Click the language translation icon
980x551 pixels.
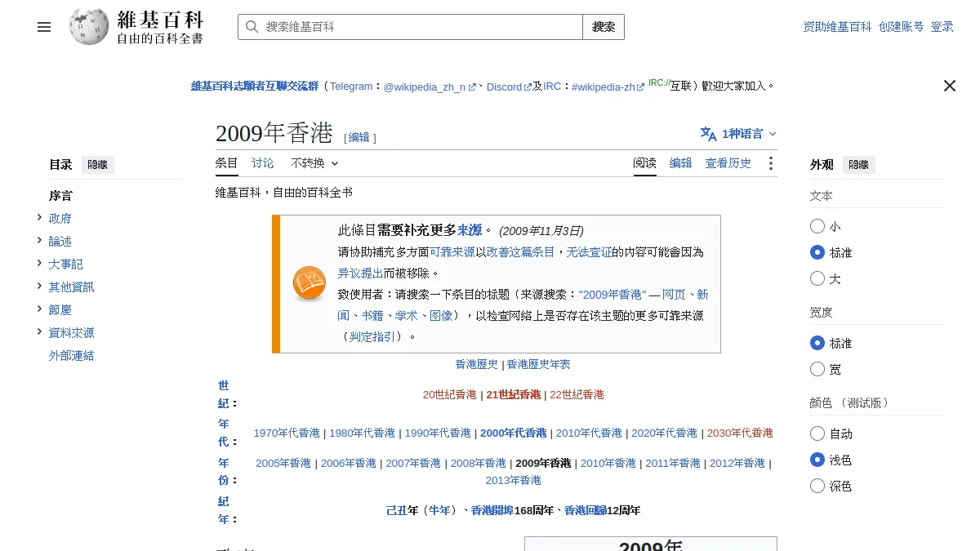[x=708, y=134]
